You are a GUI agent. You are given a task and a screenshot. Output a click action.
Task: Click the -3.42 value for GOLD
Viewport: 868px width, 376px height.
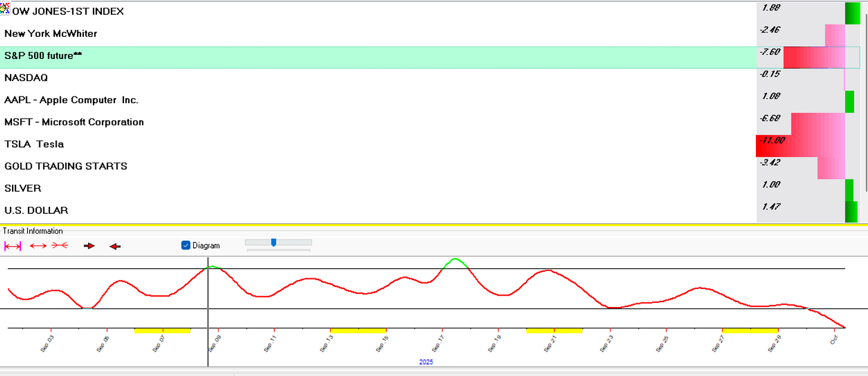pyautogui.click(x=770, y=163)
